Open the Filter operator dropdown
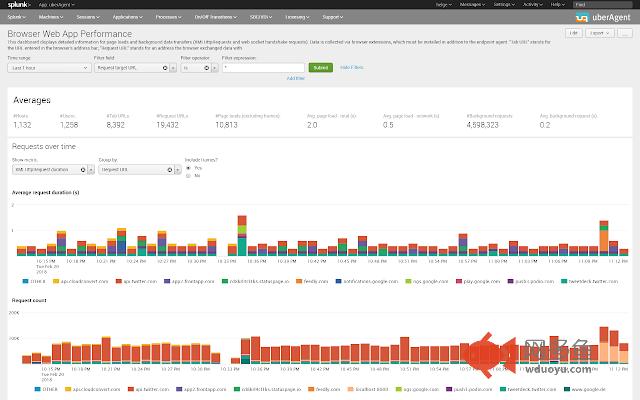Viewport: 640px width, 400px height. click(x=197, y=67)
